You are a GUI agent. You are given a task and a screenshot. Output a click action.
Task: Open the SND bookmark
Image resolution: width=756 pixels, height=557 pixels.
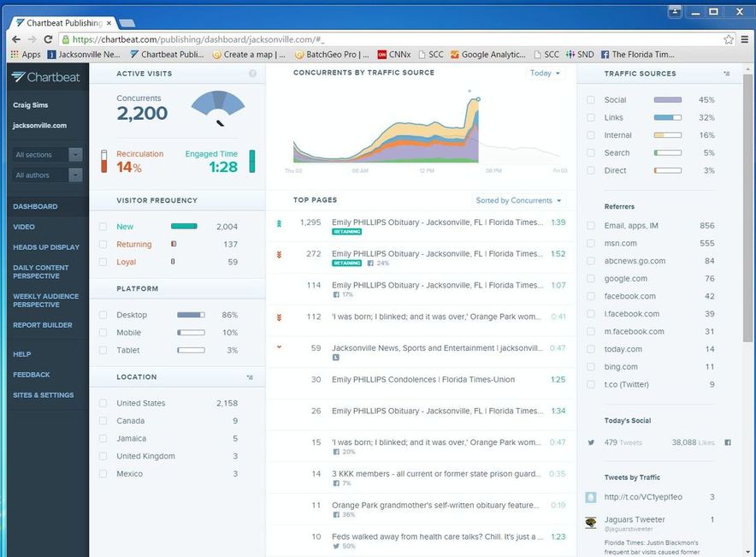coord(580,55)
